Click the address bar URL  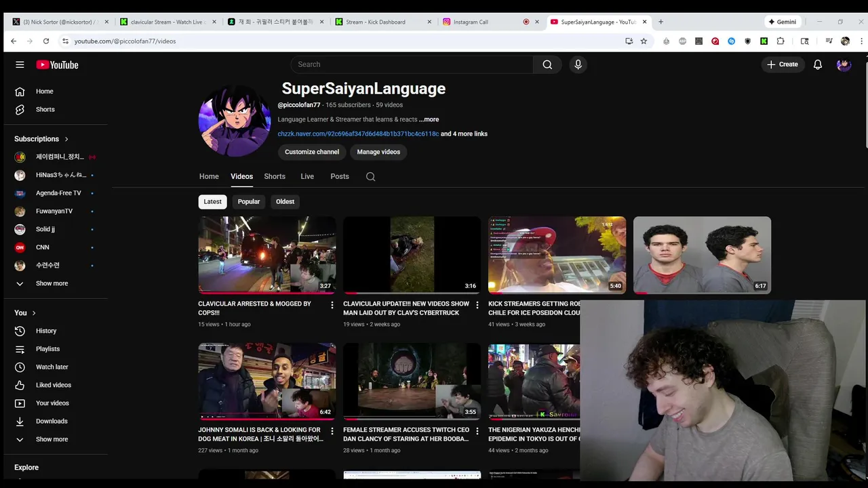point(125,41)
